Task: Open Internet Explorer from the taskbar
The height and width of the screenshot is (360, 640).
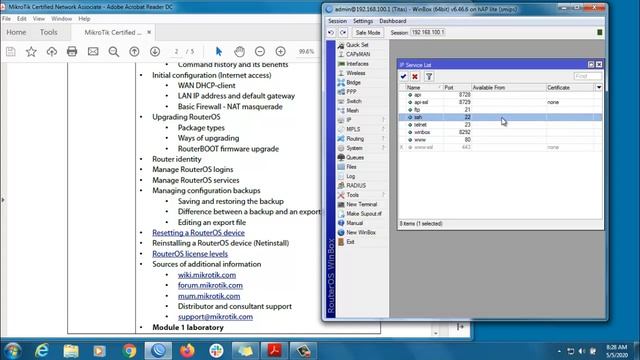Action: [42, 351]
